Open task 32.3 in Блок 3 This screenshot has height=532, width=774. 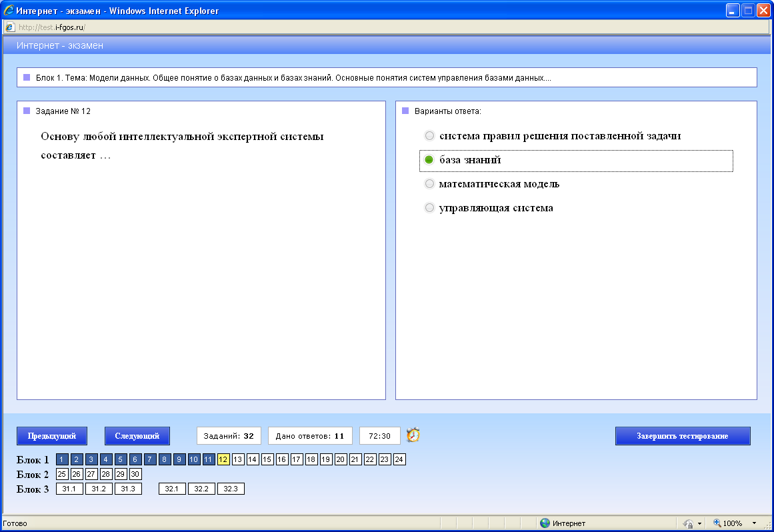[x=231, y=489]
